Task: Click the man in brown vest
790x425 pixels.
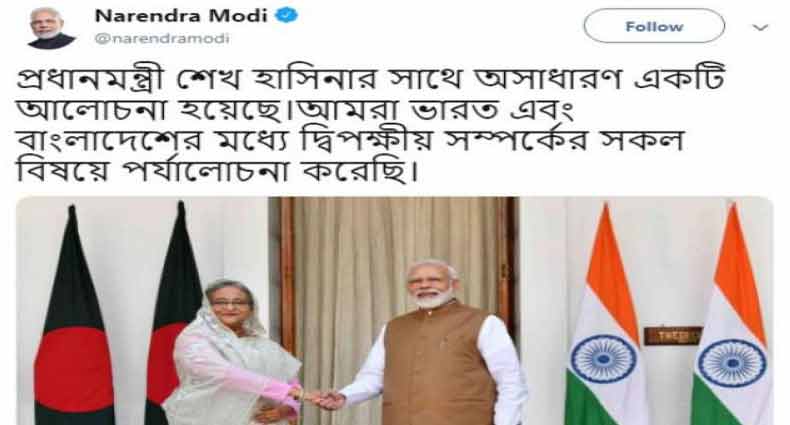Action: click(x=433, y=343)
